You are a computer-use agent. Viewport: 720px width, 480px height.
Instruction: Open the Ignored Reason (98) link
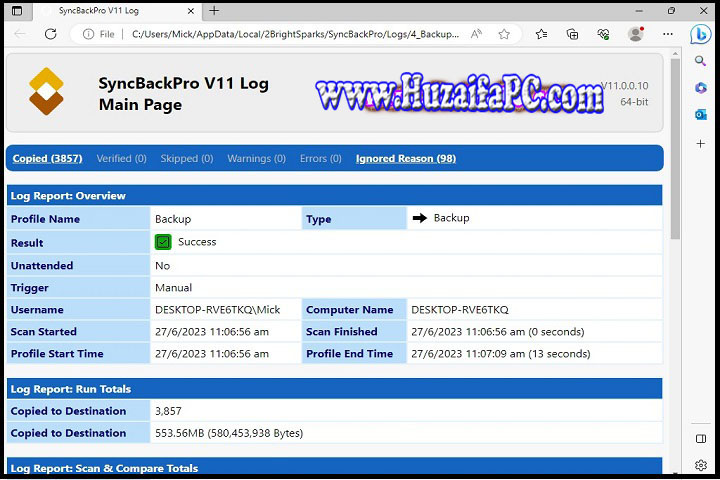pyautogui.click(x=405, y=158)
